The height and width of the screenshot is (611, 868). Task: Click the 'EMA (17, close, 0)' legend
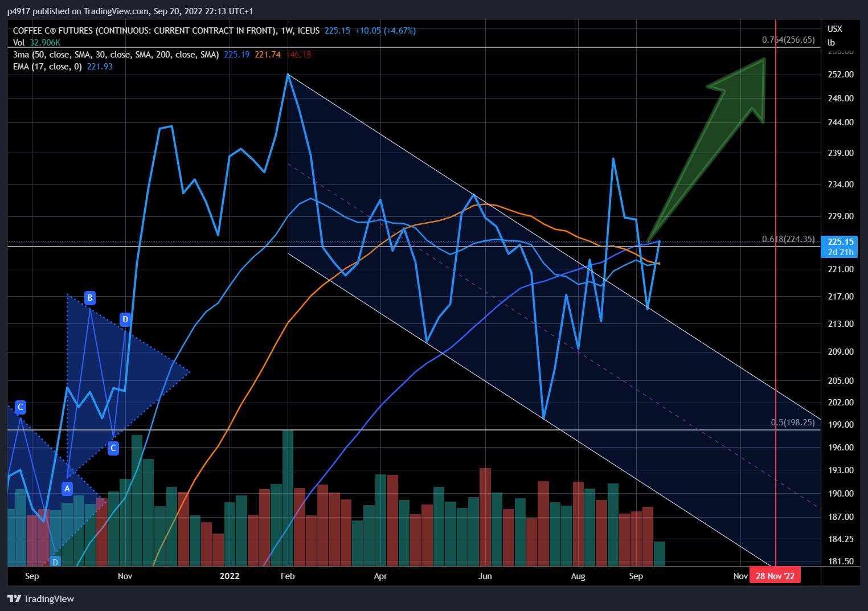point(47,67)
